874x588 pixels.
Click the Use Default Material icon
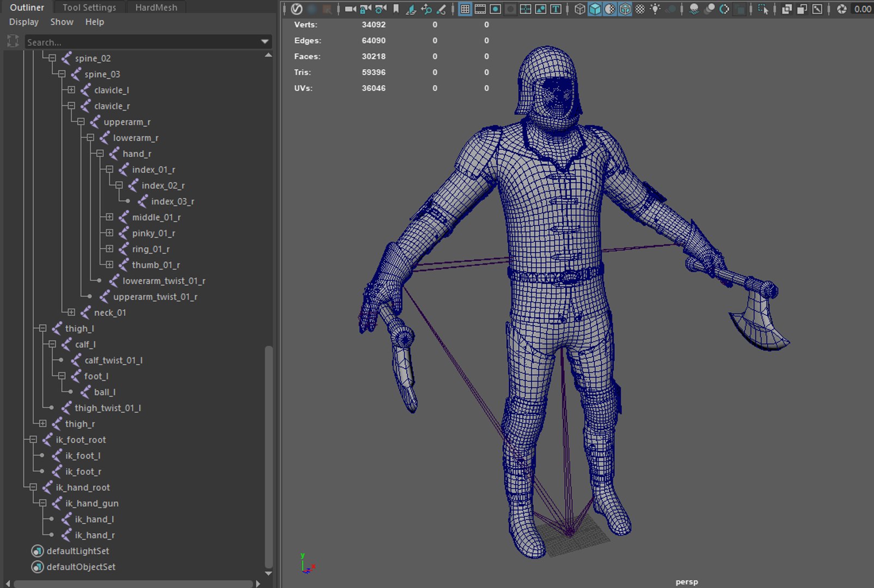610,9
